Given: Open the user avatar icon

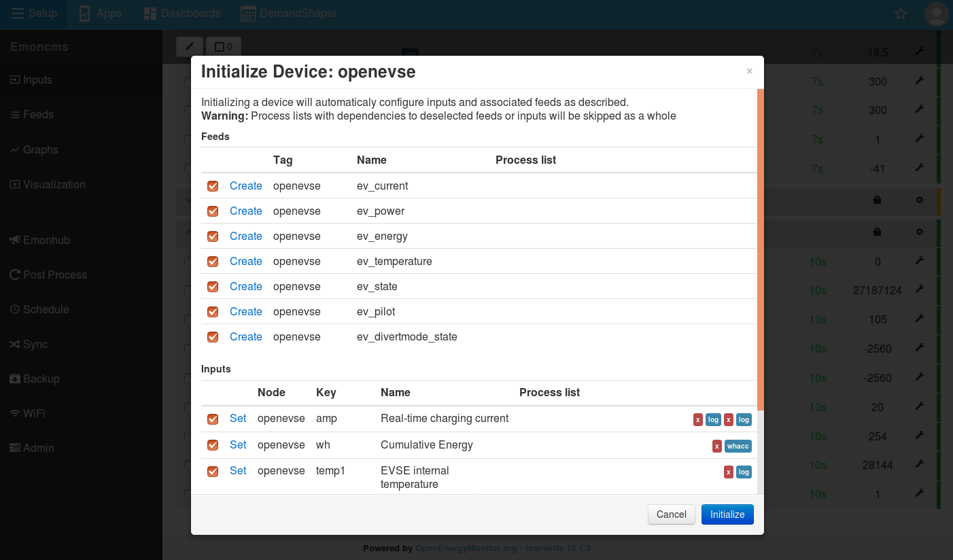Looking at the screenshot, I should [937, 14].
